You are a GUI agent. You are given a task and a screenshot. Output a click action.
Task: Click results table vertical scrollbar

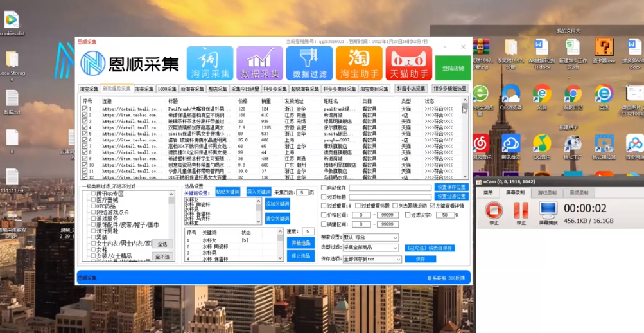pyautogui.click(x=465, y=138)
